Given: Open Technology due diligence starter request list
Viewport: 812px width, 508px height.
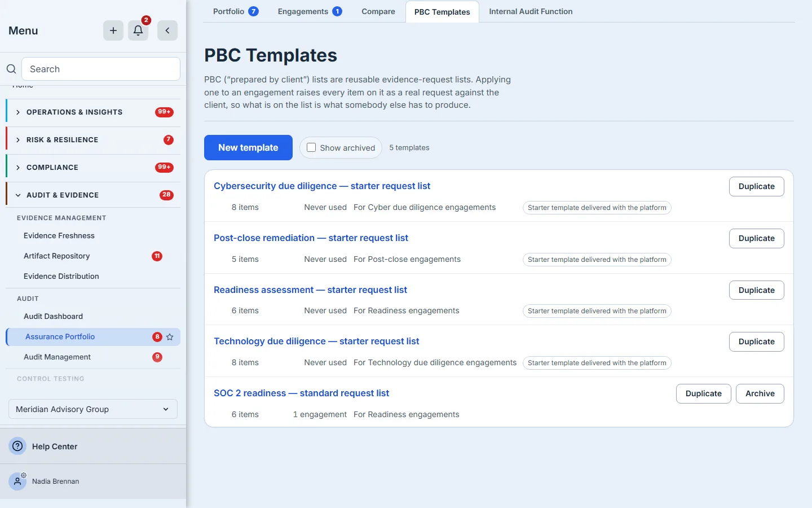Looking at the screenshot, I should (x=316, y=341).
